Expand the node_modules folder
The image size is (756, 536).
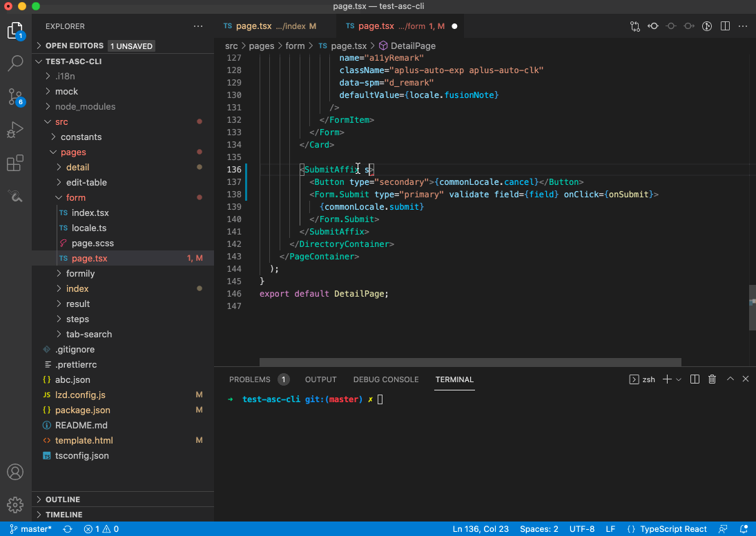(x=86, y=106)
